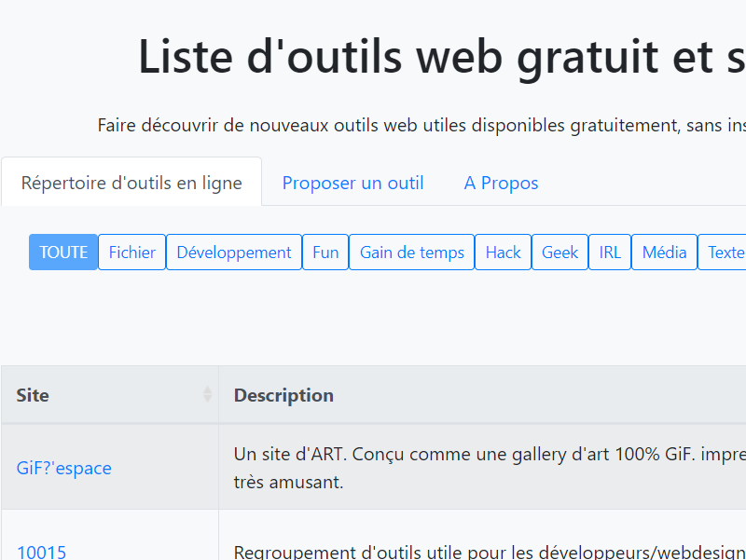Open the 10015 tool link
This screenshot has width=746, height=560.
point(42,552)
